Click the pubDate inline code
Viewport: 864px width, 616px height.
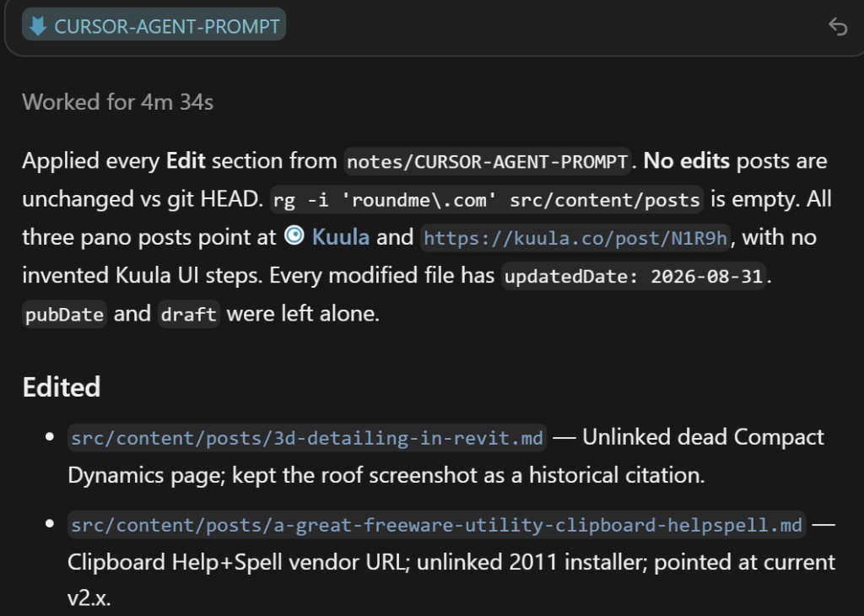click(64, 314)
